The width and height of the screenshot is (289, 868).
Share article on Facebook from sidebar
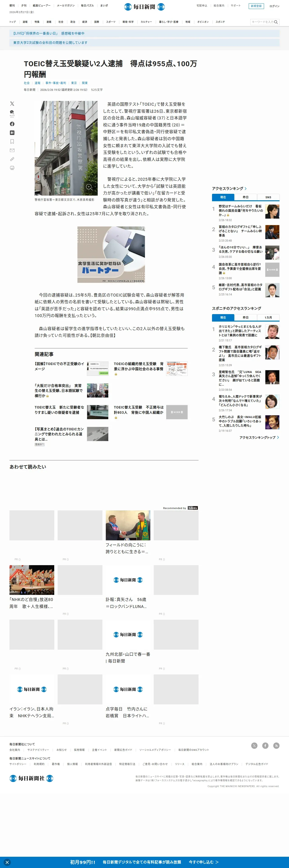(12, 124)
